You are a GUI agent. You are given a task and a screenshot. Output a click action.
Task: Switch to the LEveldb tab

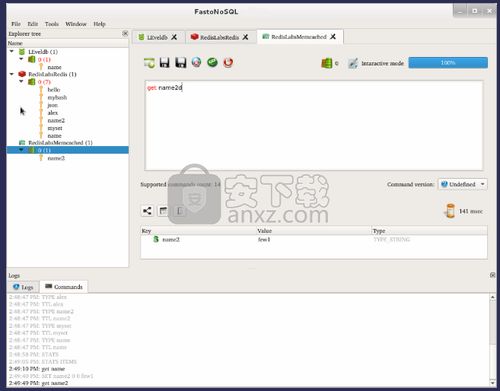[x=159, y=37]
